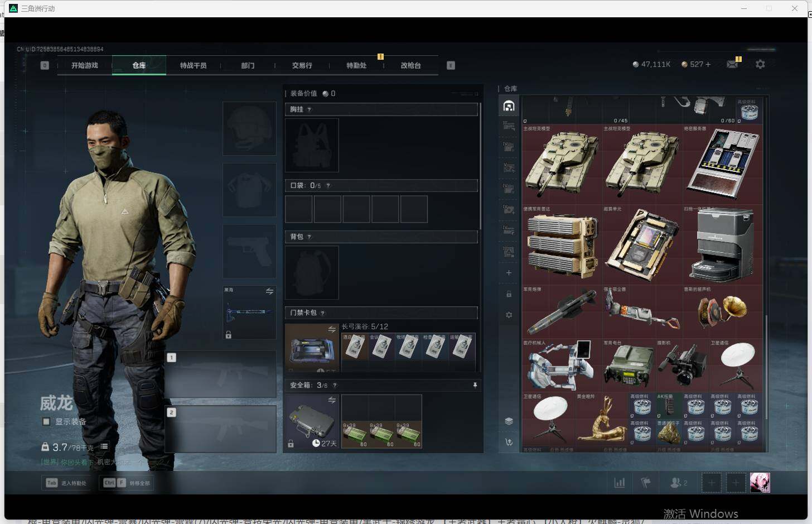Click the help icon next to 胸挂

click(x=309, y=110)
